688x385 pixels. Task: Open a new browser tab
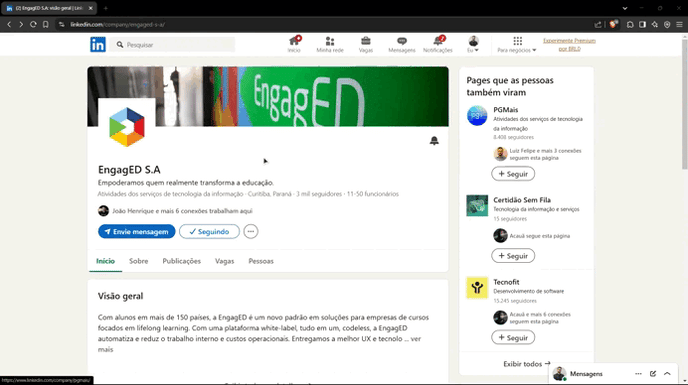pos(106,8)
